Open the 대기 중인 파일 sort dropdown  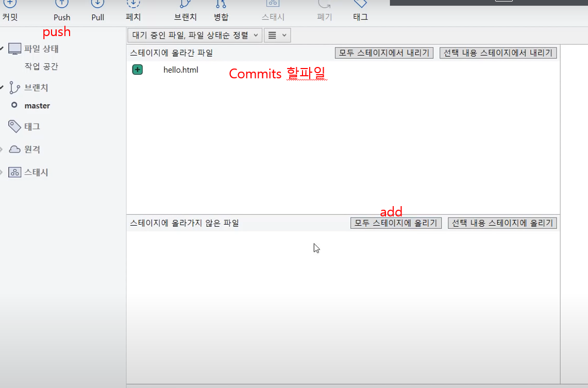pyautogui.click(x=195, y=35)
